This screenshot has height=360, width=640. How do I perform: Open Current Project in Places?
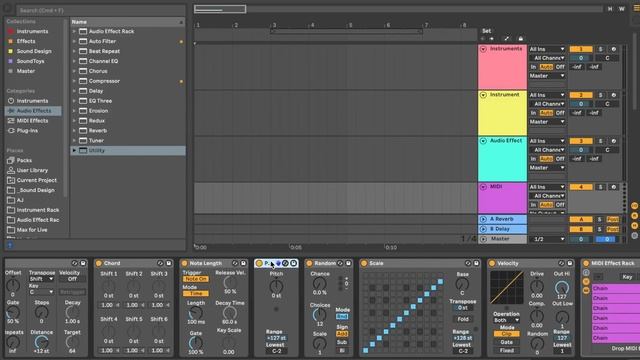pos(36,180)
